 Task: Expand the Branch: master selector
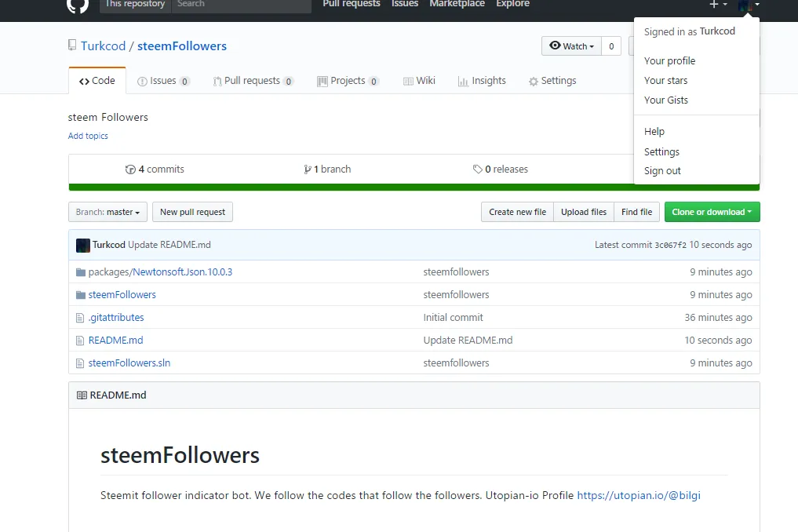coord(108,213)
